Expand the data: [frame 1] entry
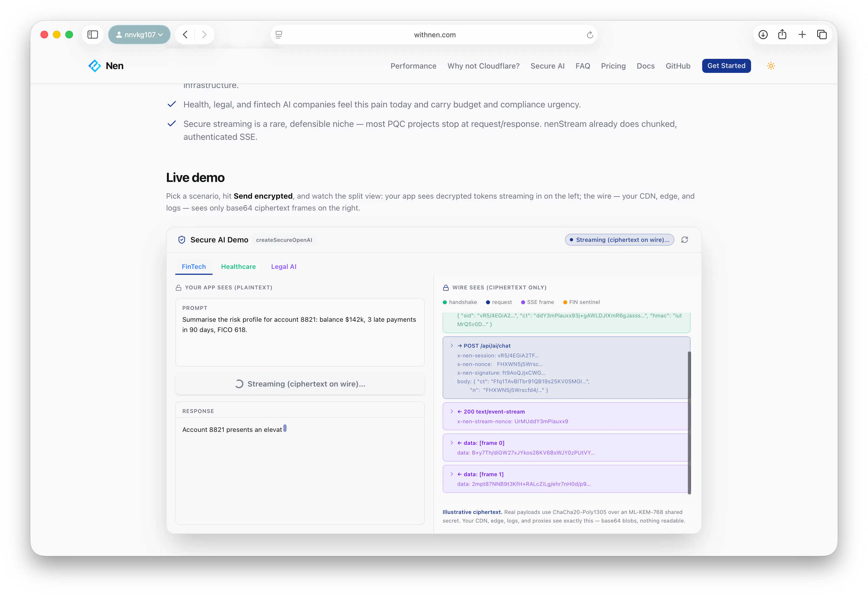 click(x=451, y=474)
